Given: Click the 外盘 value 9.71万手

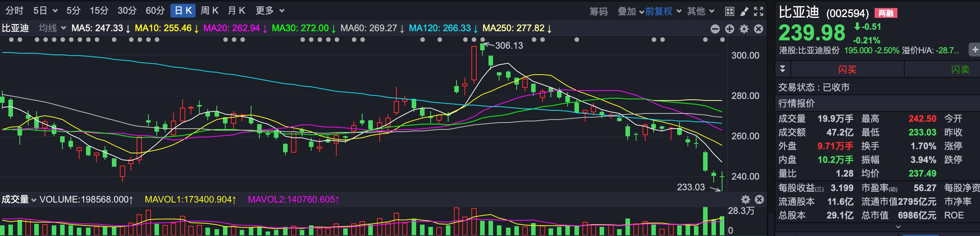Looking at the screenshot, I should pyautogui.click(x=835, y=146).
